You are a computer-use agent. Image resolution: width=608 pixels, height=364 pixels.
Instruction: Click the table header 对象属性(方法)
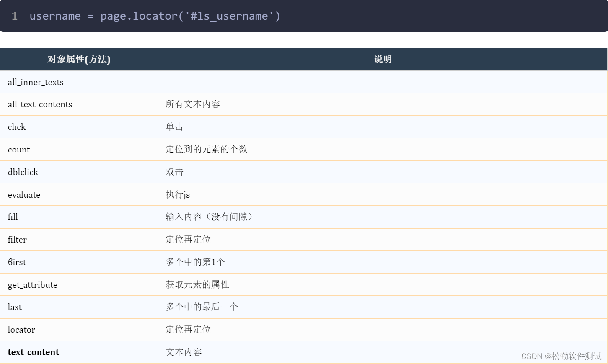[79, 59]
